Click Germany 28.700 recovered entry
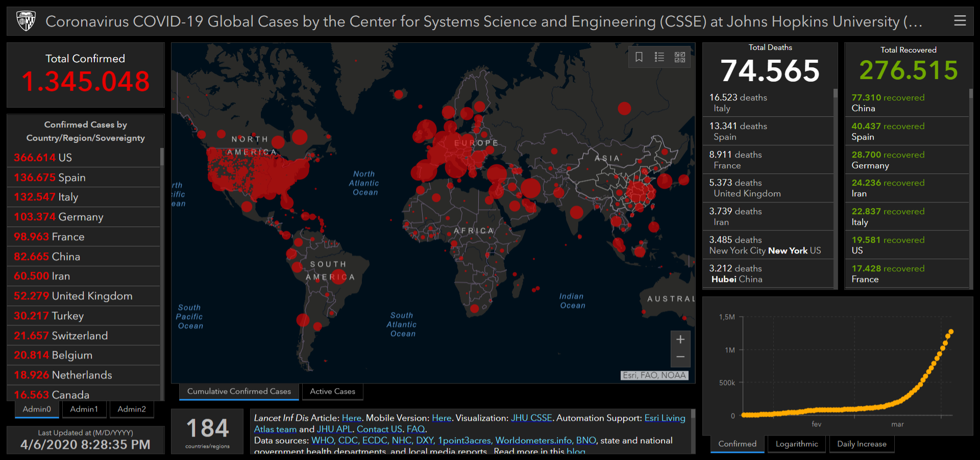Image resolution: width=980 pixels, height=460 pixels. click(907, 160)
